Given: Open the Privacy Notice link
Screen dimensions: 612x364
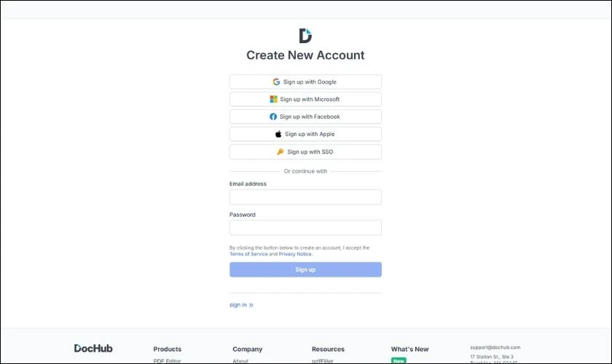Looking at the screenshot, I should coord(295,254).
